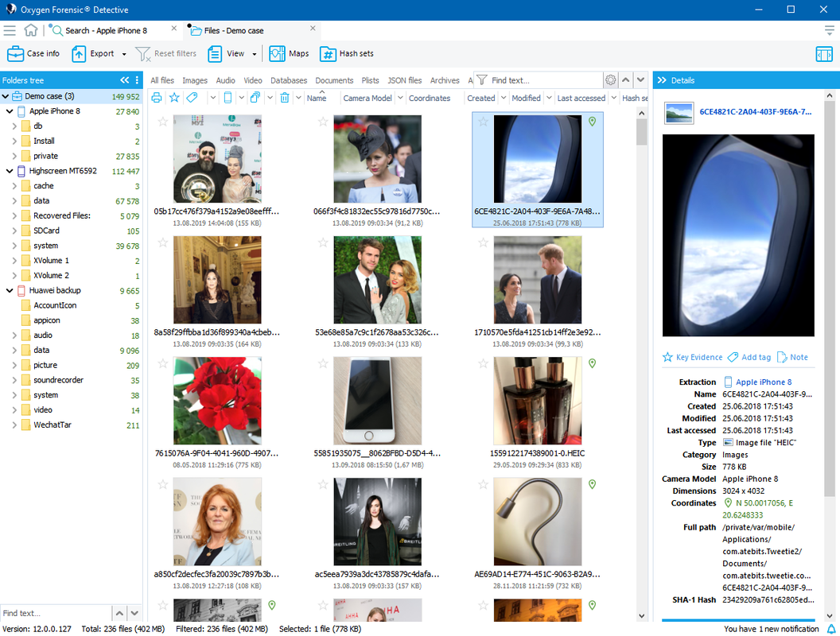Print the file list
Image resolution: width=840 pixels, height=636 pixels.
(157, 98)
